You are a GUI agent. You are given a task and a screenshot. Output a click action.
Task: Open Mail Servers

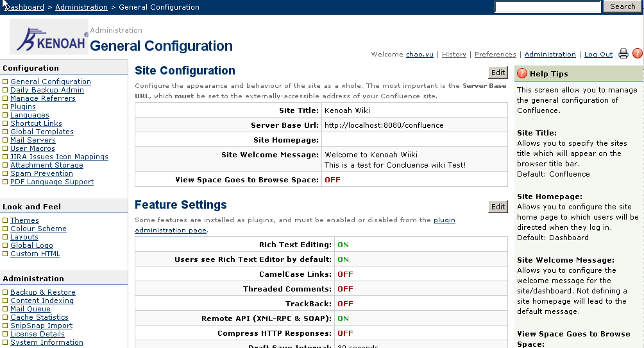point(33,140)
